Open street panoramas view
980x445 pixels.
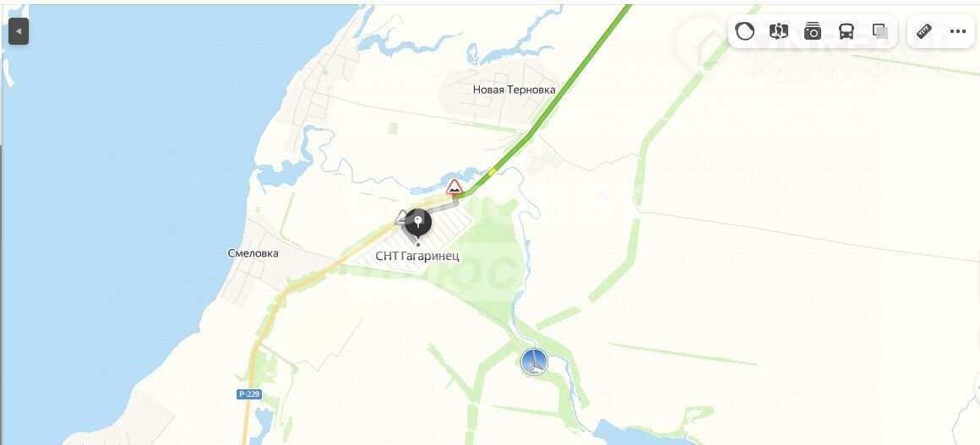779,31
